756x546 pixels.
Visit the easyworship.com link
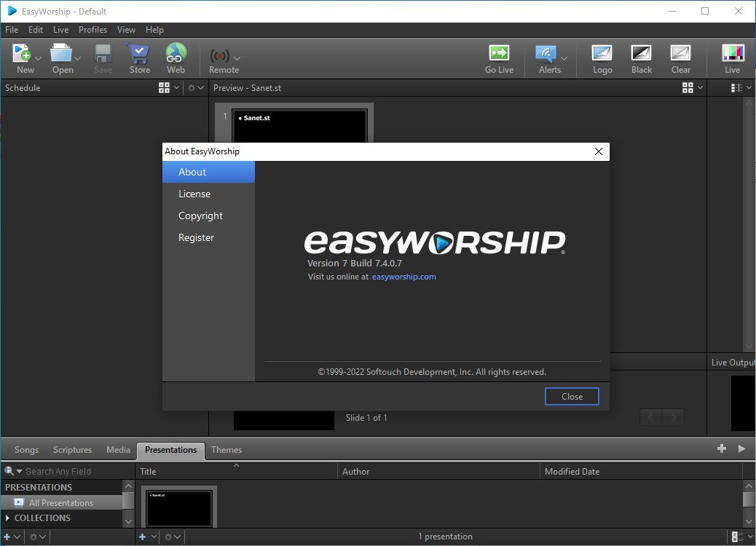(404, 277)
